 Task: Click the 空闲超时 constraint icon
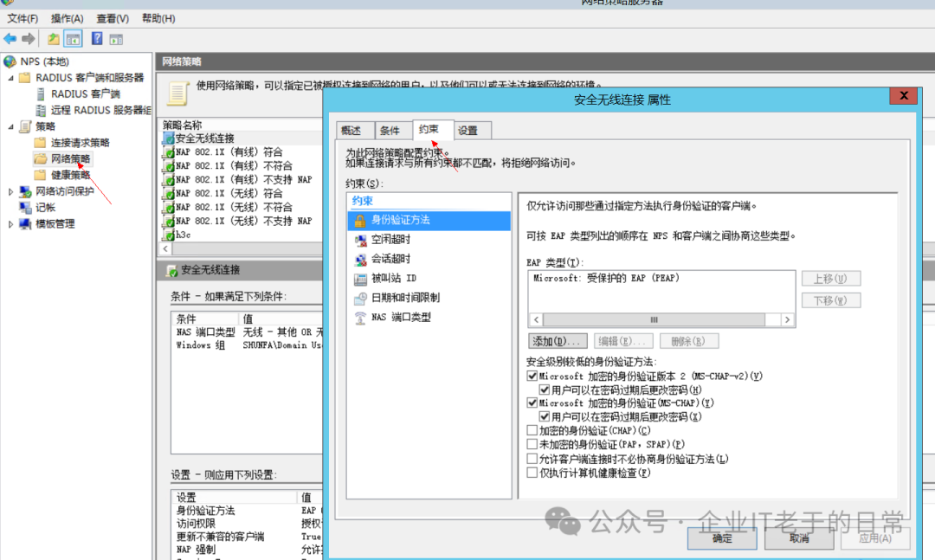click(360, 240)
